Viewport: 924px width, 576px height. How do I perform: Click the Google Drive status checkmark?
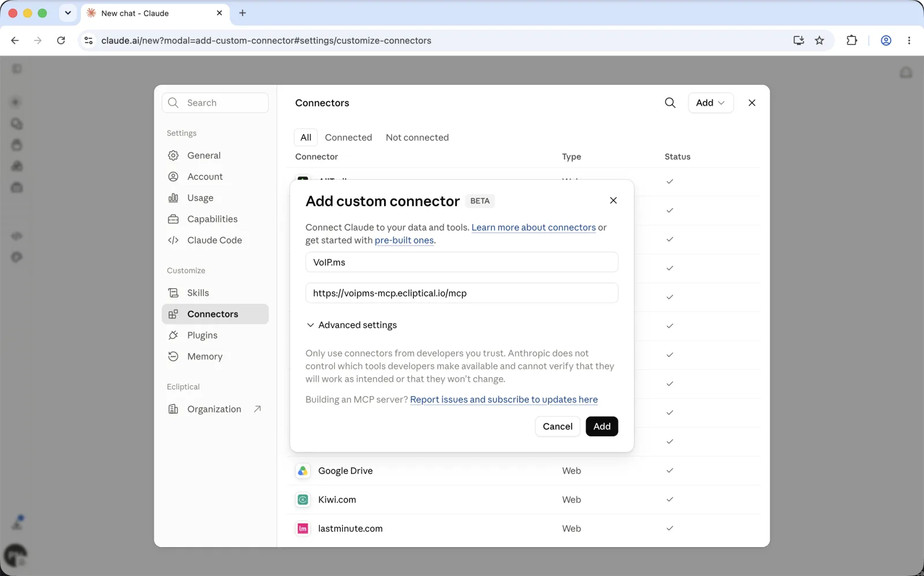pyautogui.click(x=670, y=470)
